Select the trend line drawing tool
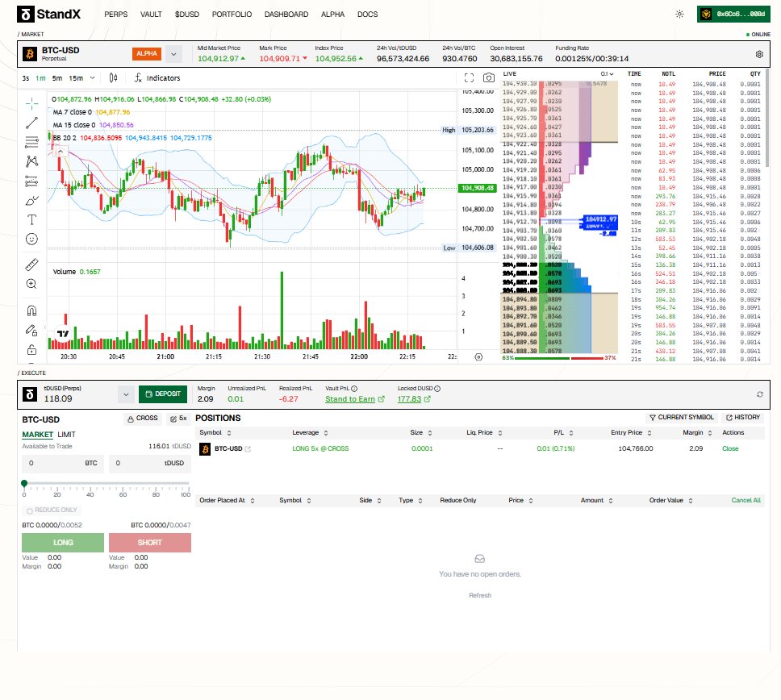The height and width of the screenshot is (700, 781). (31, 123)
